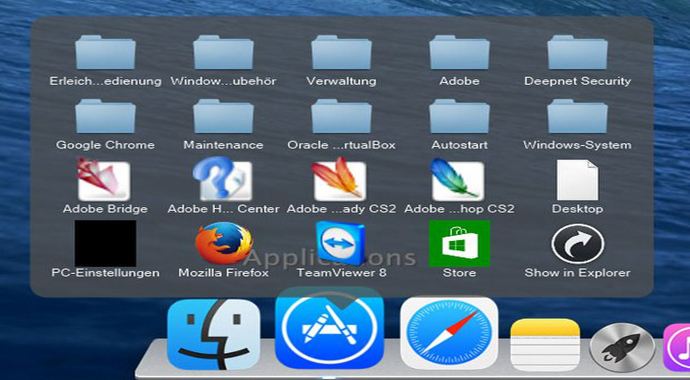Viewport: 690px width, 380px height.
Task: Open the Google Chrome folder
Action: coord(105,116)
